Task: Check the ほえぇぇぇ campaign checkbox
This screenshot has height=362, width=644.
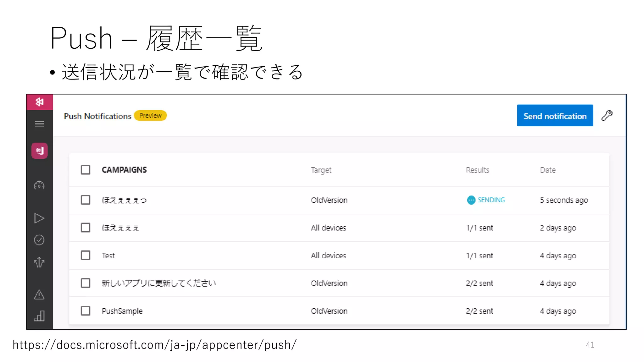Action: pyautogui.click(x=86, y=228)
